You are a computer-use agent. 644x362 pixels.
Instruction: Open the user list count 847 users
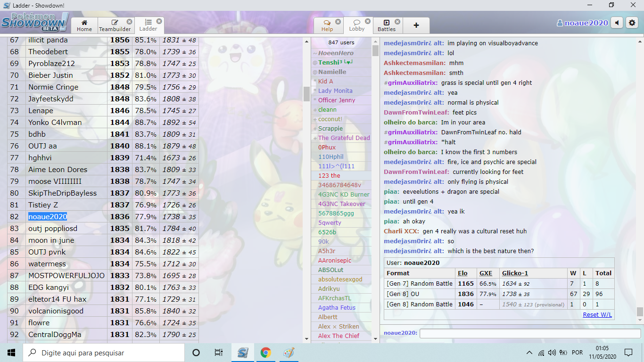click(341, 42)
